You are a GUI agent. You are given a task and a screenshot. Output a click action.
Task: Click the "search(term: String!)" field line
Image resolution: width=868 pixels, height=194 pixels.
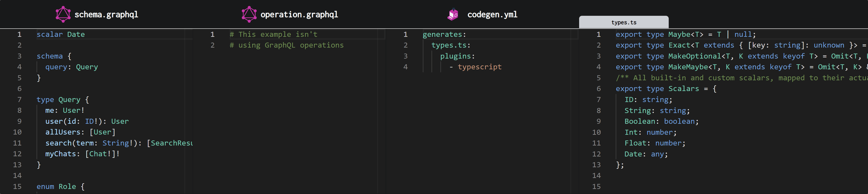pyautogui.click(x=118, y=143)
